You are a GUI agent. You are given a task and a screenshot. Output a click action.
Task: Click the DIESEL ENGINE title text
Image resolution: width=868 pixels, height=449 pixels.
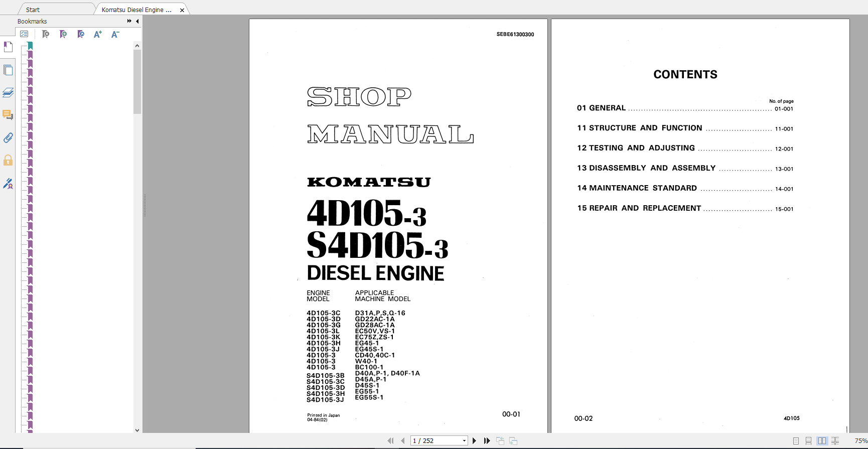pos(376,273)
